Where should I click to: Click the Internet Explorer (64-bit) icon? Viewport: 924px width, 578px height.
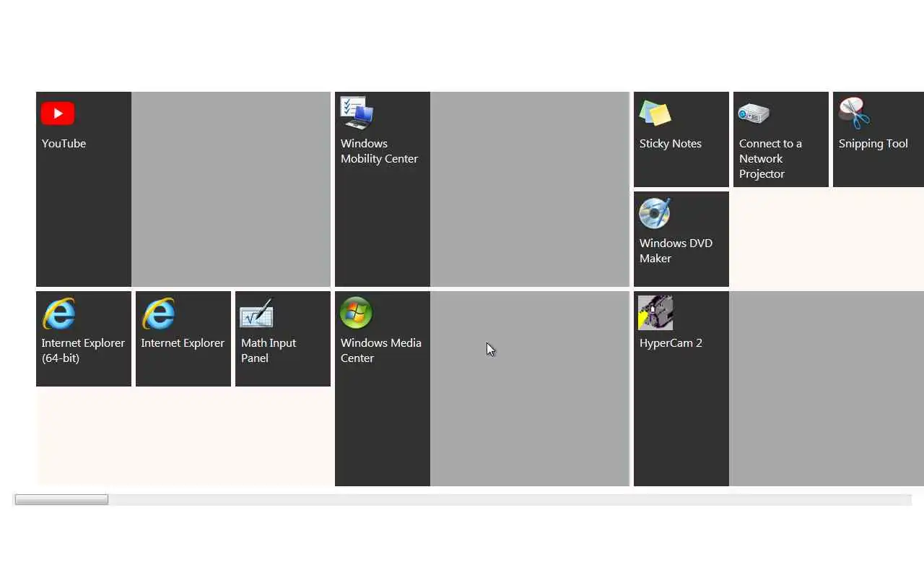[x=58, y=314]
